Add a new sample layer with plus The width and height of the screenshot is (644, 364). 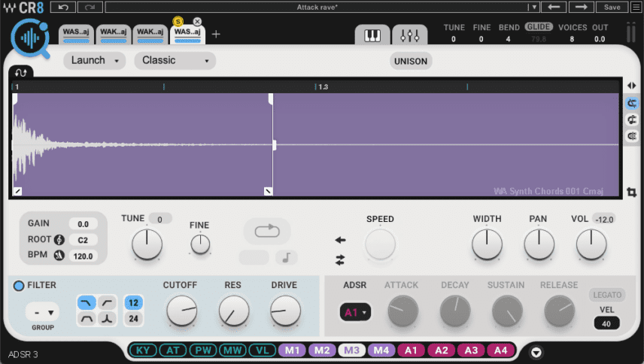216,35
